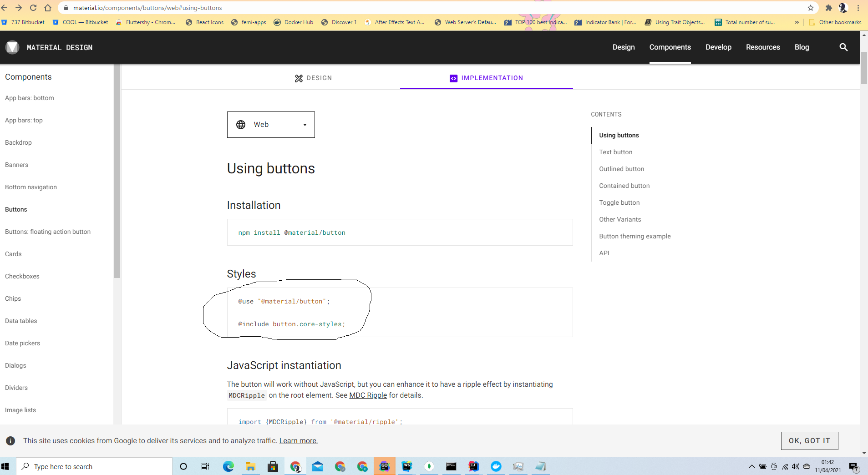Launch GoLand from the taskbar

pyautogui.click(x=385, y=466)
